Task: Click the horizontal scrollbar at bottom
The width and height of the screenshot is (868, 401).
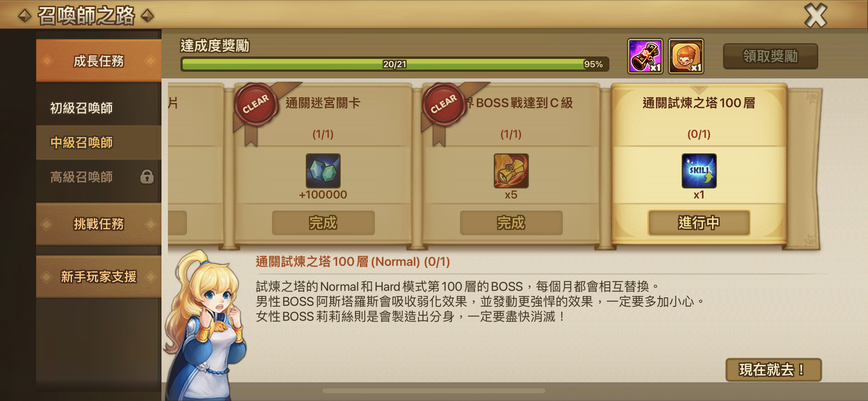Action: pyautogui.click(x=434, y=391)
